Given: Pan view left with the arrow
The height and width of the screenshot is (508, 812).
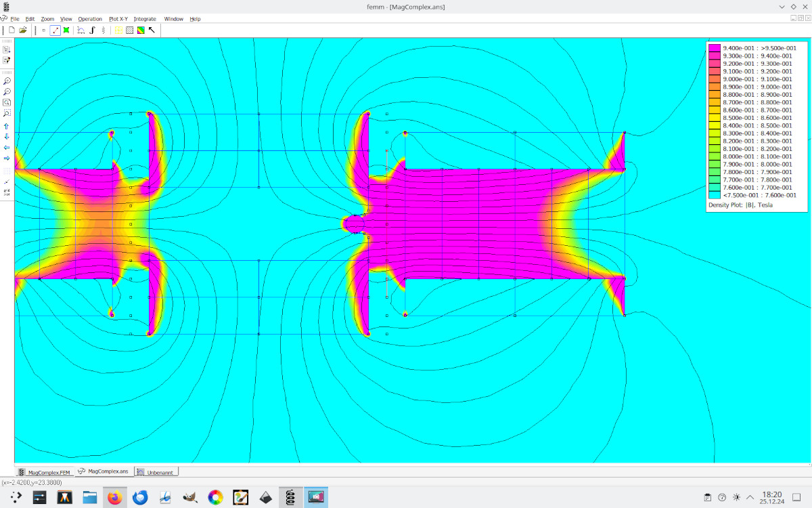Looking at the screenshot, I should (7, 148).
